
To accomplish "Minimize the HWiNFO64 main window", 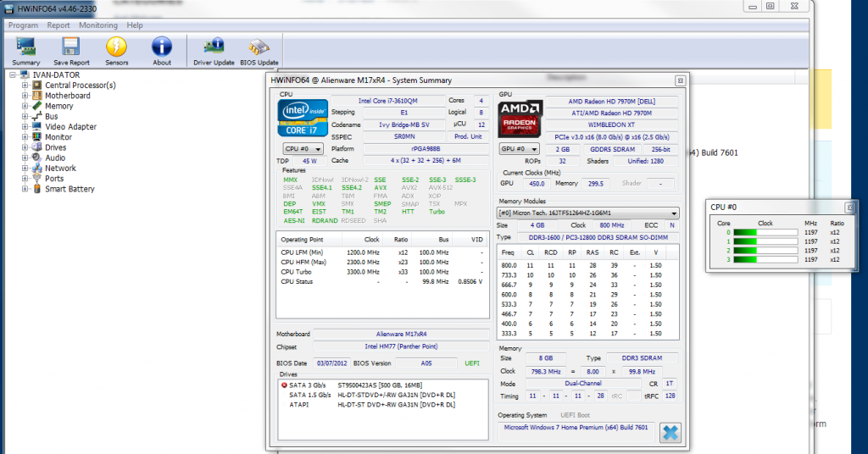I will coord(753,6).
